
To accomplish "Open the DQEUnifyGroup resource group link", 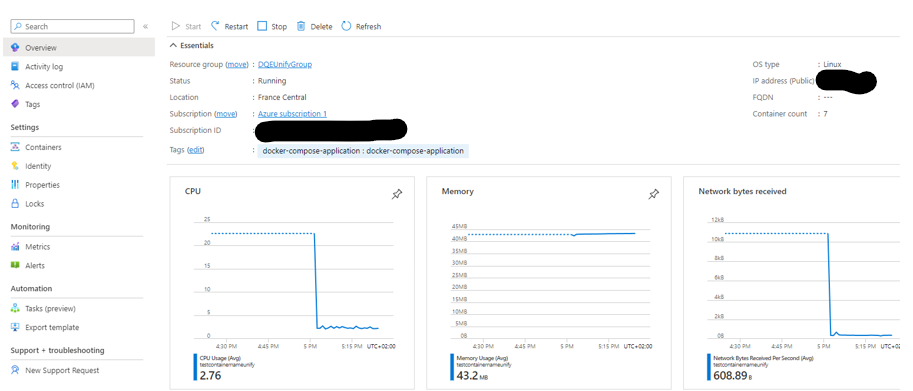I will (x=285, y=65).
